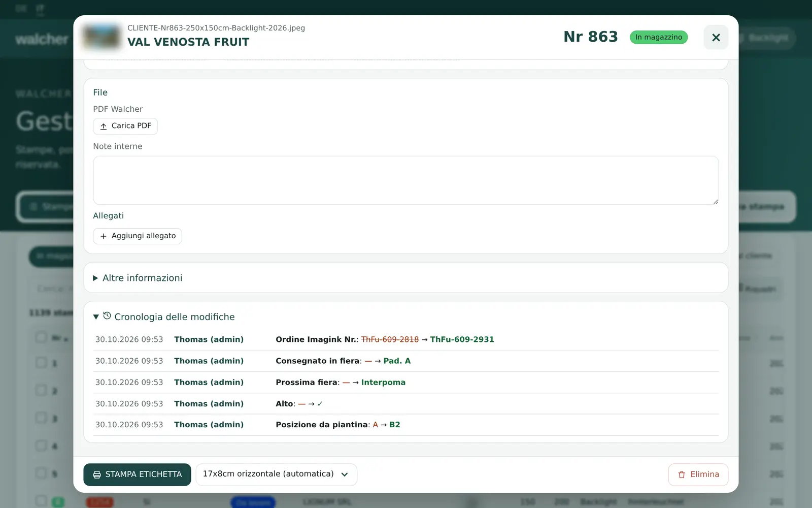Viewport: 812px width, 508px height.
Task: Click the Interpoma value in Prossima fiera row
Action: (383, 383)
